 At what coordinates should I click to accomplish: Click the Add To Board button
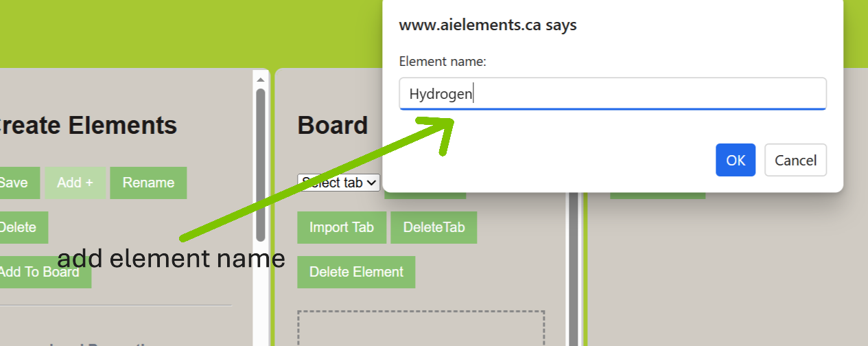click(x=40, y=272)
